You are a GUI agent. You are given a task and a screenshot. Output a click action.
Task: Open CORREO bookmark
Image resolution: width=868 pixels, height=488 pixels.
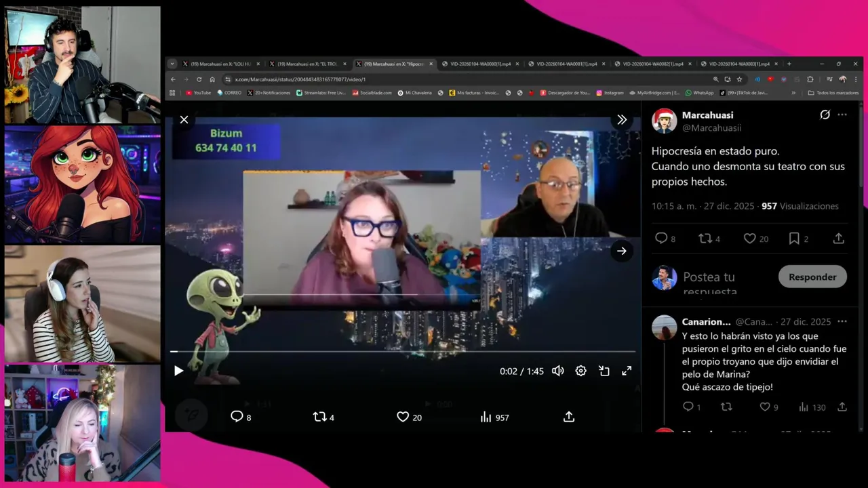click(x=229, y=93)
